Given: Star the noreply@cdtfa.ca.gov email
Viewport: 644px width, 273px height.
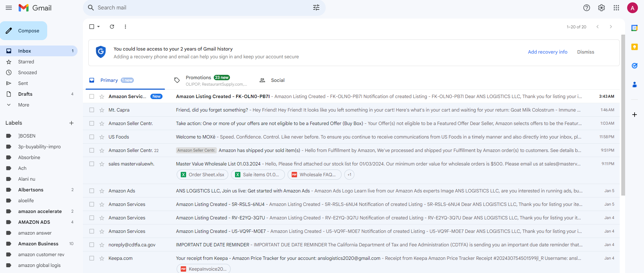Looking at the screenshot, I should point(102,245).
